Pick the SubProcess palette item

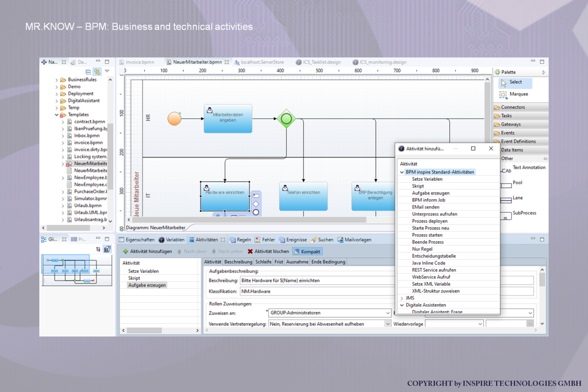pos(517,215)
